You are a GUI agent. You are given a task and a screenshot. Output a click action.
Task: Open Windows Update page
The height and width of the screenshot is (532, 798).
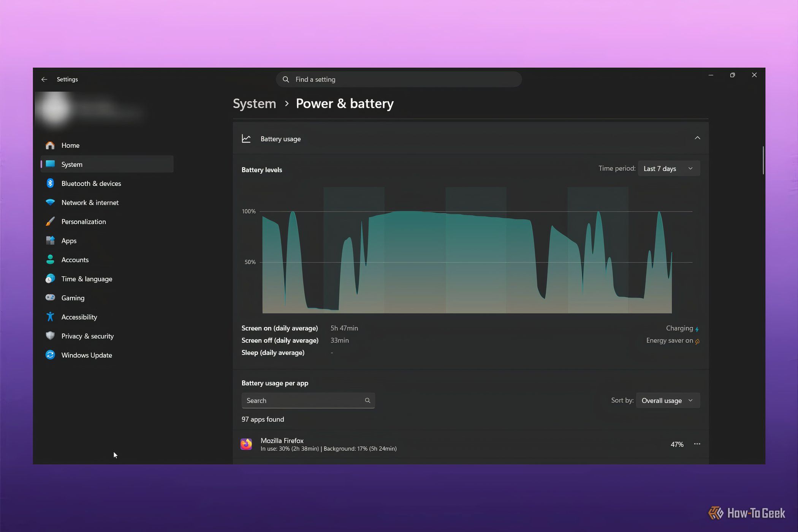point(107,355)
